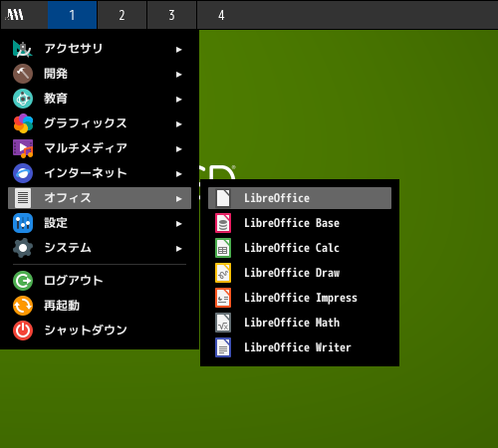Expand the 開発 submenu arrow

179,75
